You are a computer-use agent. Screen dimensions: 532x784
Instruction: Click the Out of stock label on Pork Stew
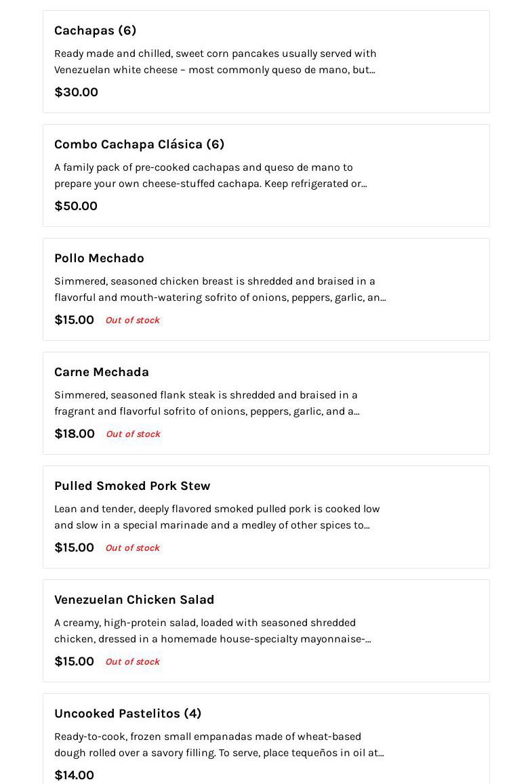[x=133, y=548]
